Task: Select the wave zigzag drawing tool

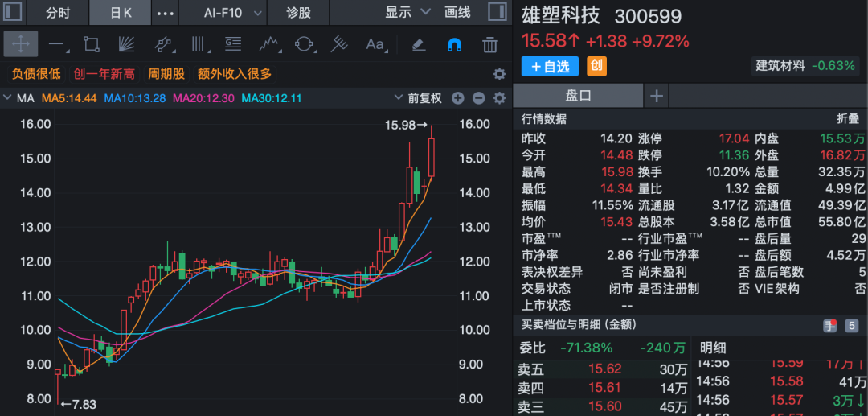Action: pyautogui.click(x=268, y=44)
